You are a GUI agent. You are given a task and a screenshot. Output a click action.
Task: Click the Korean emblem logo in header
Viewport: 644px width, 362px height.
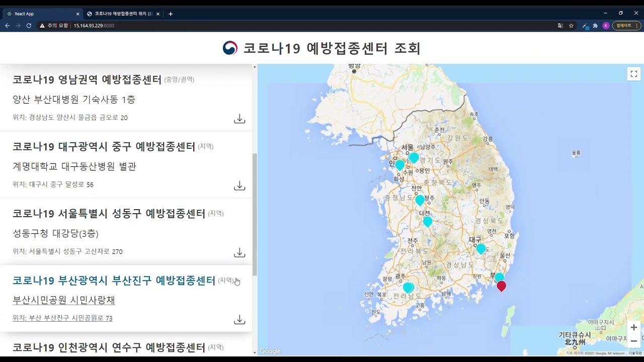(x=230, y=48)
